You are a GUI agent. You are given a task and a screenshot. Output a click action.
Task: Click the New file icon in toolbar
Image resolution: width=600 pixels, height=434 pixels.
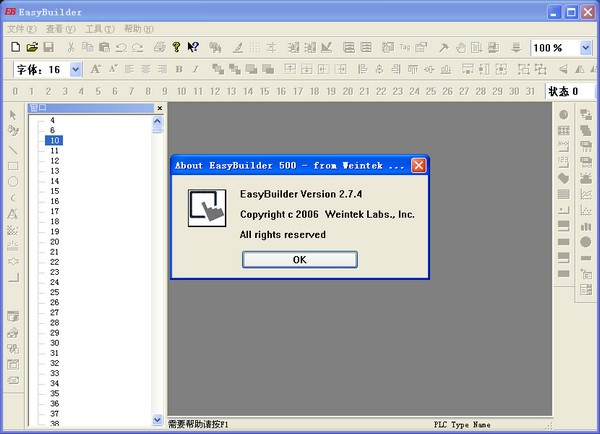point(15,47)
